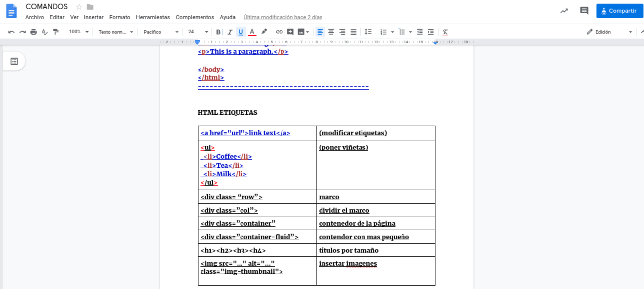
Task: Open the text color picker
Action: coord(252,32)
